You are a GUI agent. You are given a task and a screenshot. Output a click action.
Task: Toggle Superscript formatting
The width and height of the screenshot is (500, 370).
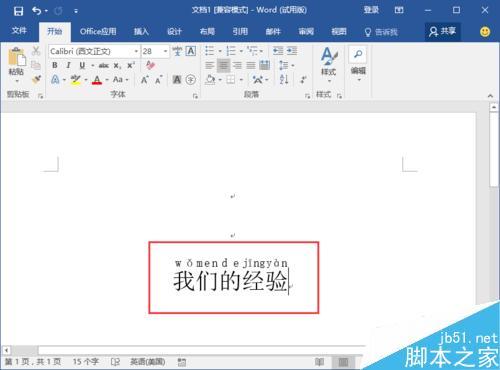[131, 65]
